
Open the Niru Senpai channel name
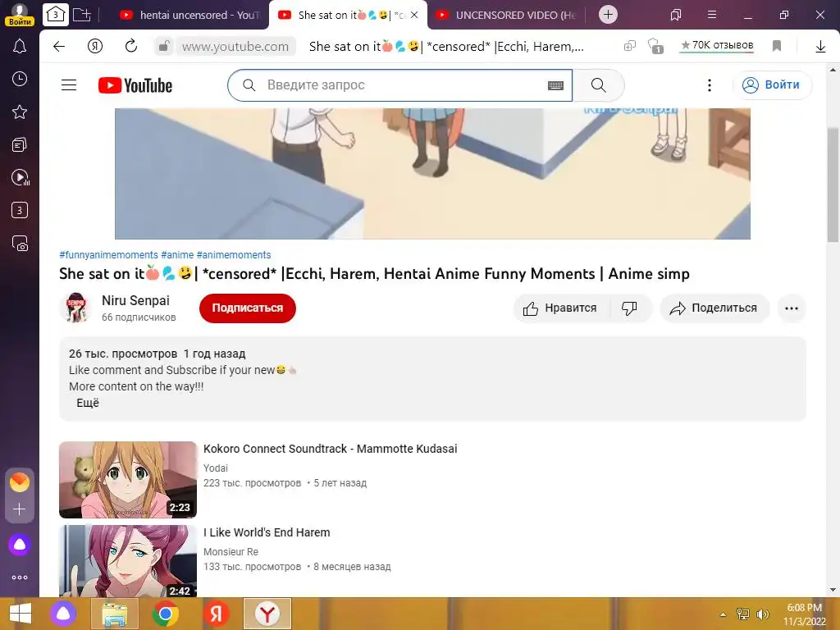[135, 300]
